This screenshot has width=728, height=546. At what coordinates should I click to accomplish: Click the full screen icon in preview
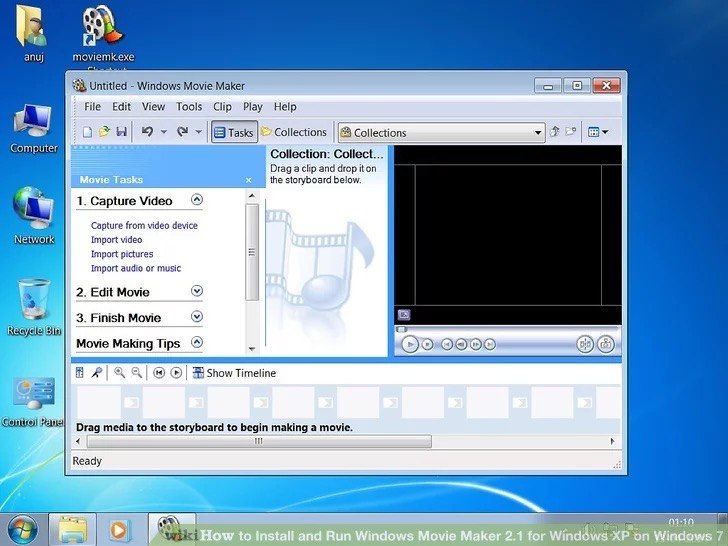coord(404,315)
